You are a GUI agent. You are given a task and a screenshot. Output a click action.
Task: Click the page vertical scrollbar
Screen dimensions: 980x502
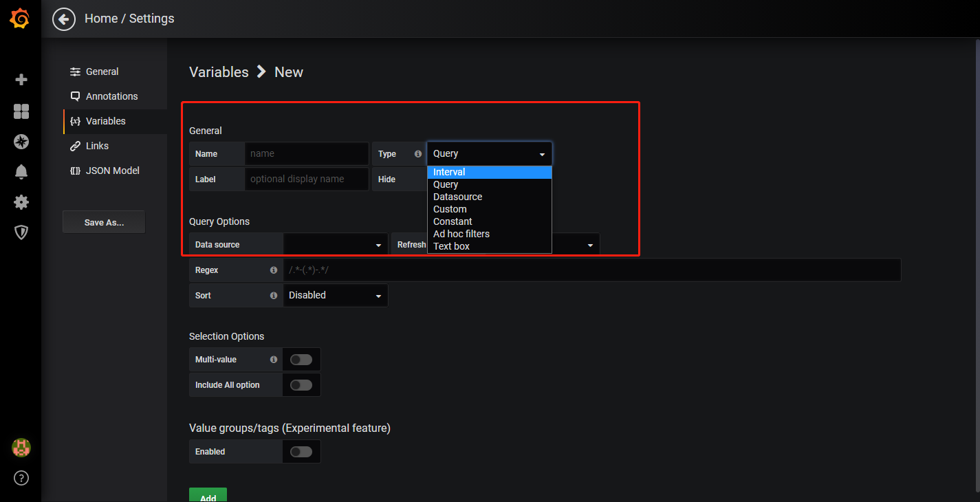point(977,265)
